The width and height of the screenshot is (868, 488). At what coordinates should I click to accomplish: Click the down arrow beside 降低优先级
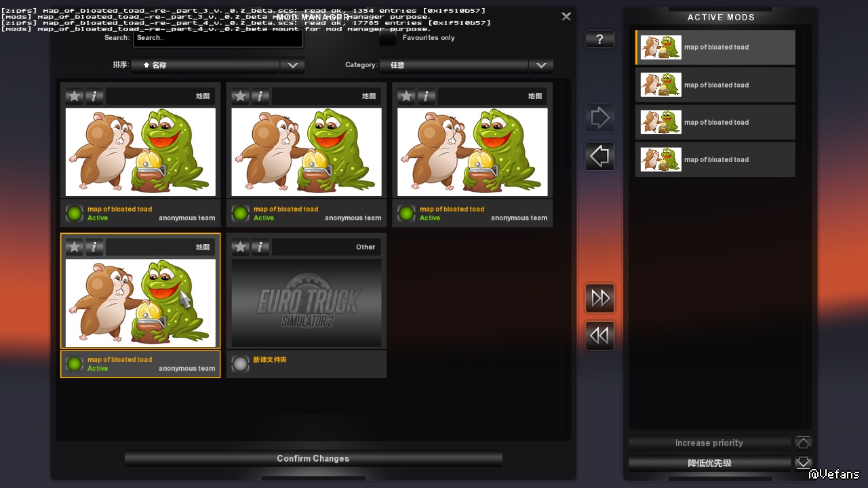coord(804,464)
